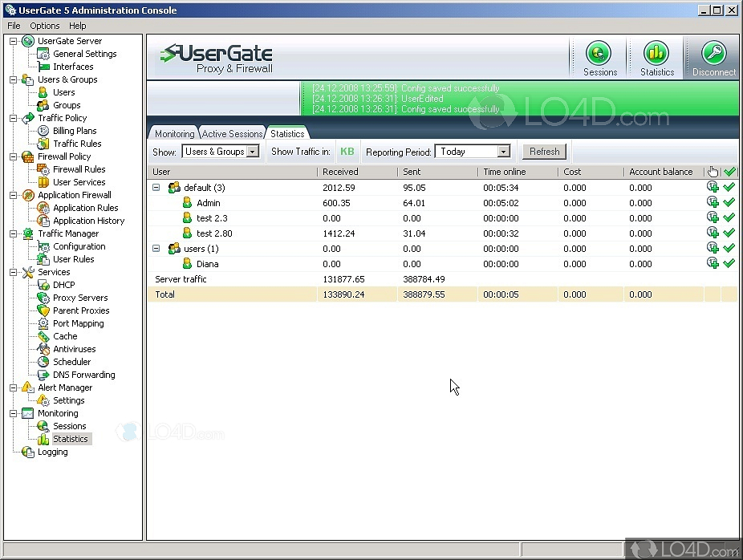Click the Admin user icon in table
Image resolution: width=743 pixels, height=560 pixels.
(187, 203)
